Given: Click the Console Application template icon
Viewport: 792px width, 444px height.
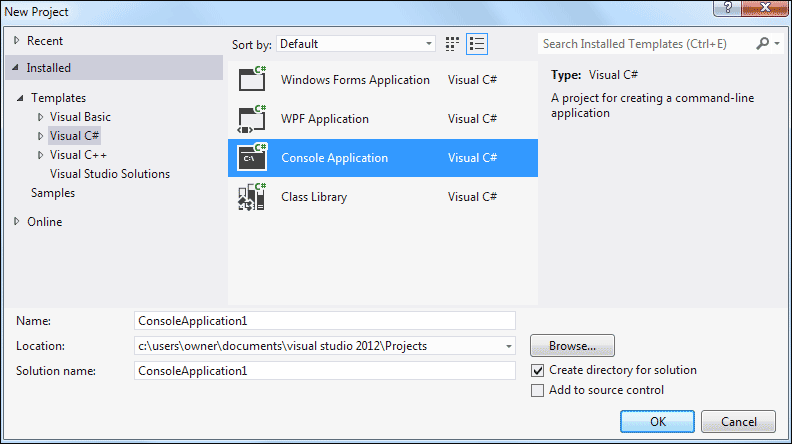Looking at the screenshot, I should (252, 158).
